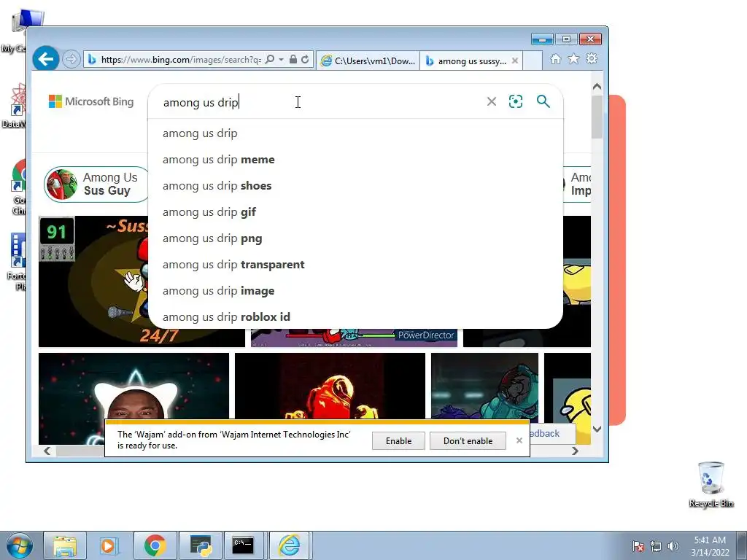
Task: Open the teal crewmate image thumbnail
Action: pos(484,386)
